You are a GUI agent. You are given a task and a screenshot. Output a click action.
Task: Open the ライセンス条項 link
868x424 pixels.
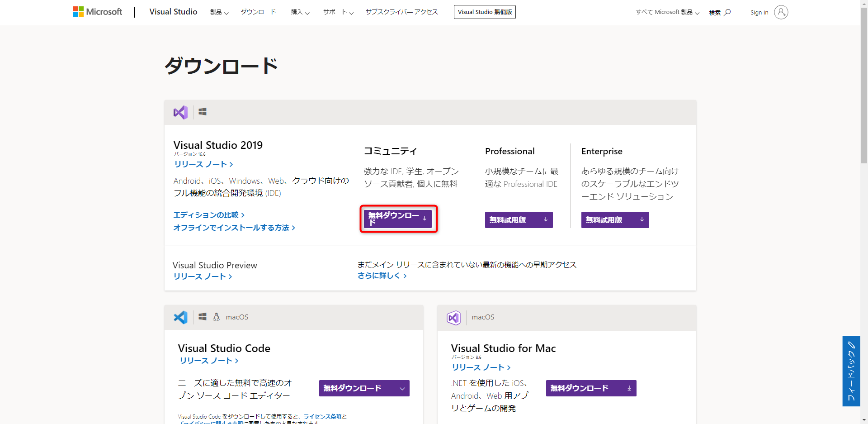[323, 416]
